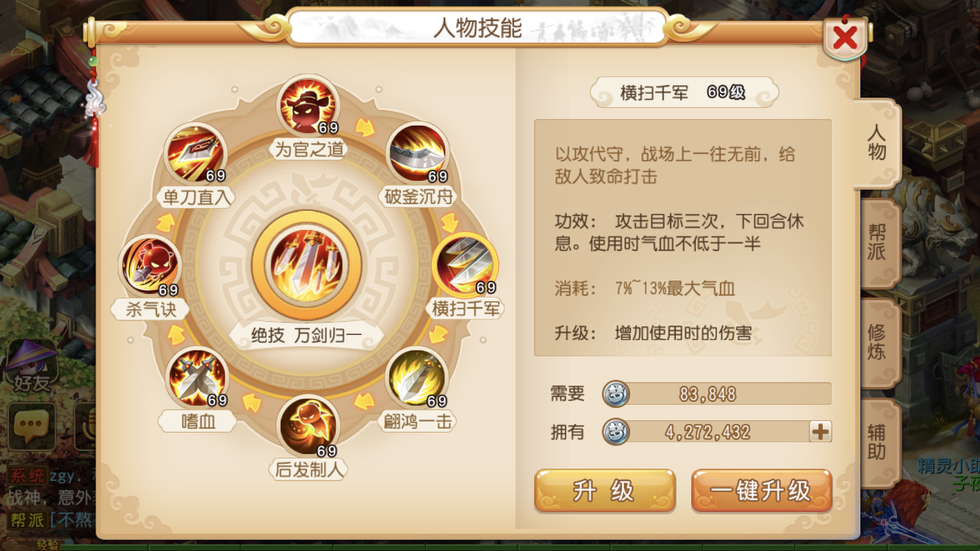980x551 pixels.
Task: Open the 修炼 tab
Action: coord(877,342)
